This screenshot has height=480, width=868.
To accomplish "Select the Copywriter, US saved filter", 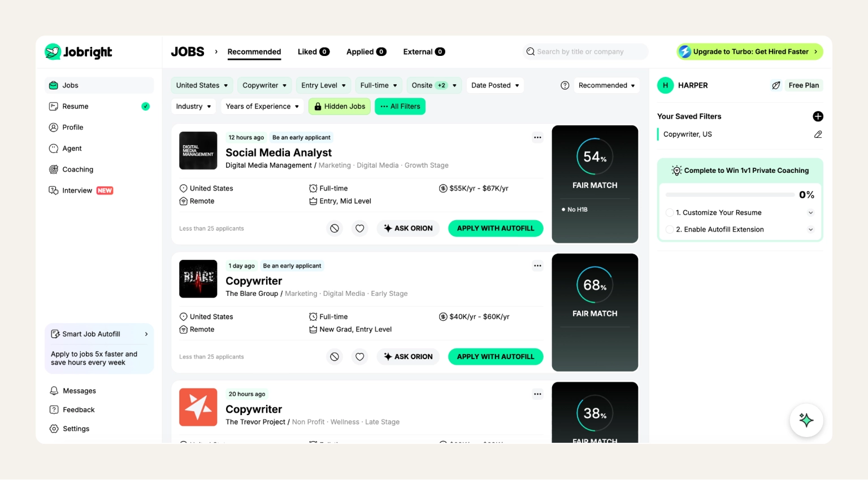I will (687, 134).
